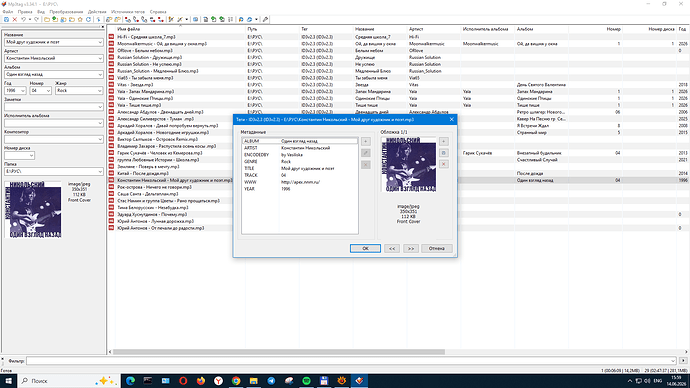Open the Источники тегов menu

click(x=128, y=12)
